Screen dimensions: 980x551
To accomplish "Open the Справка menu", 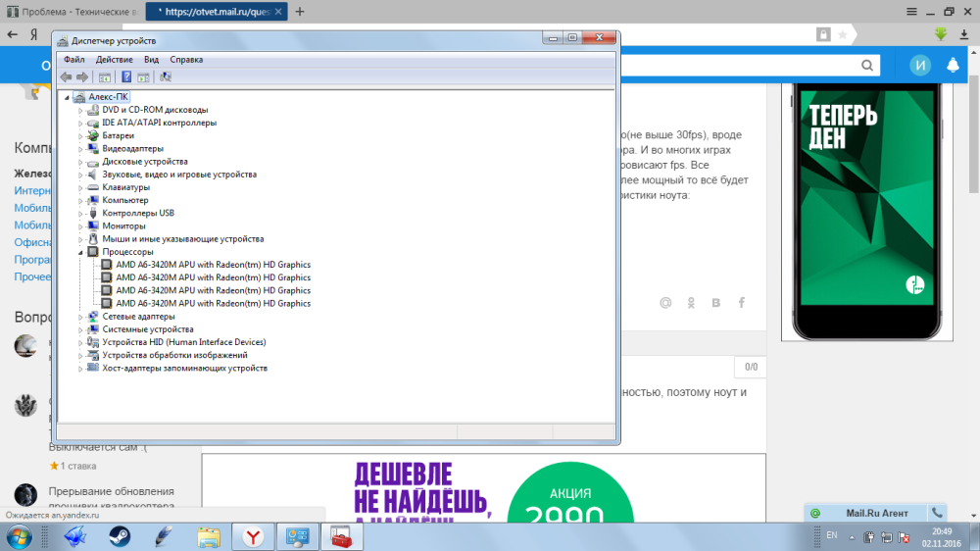I will point(186,60).
